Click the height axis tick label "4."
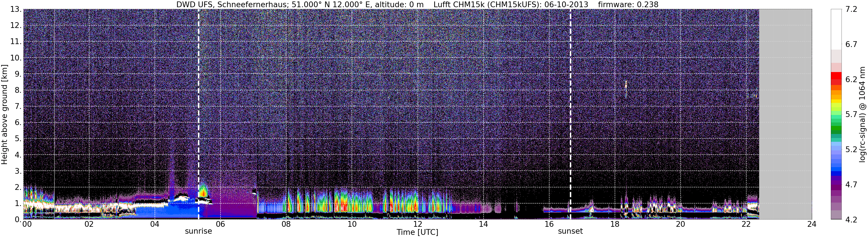 click(x=18, y=155)
